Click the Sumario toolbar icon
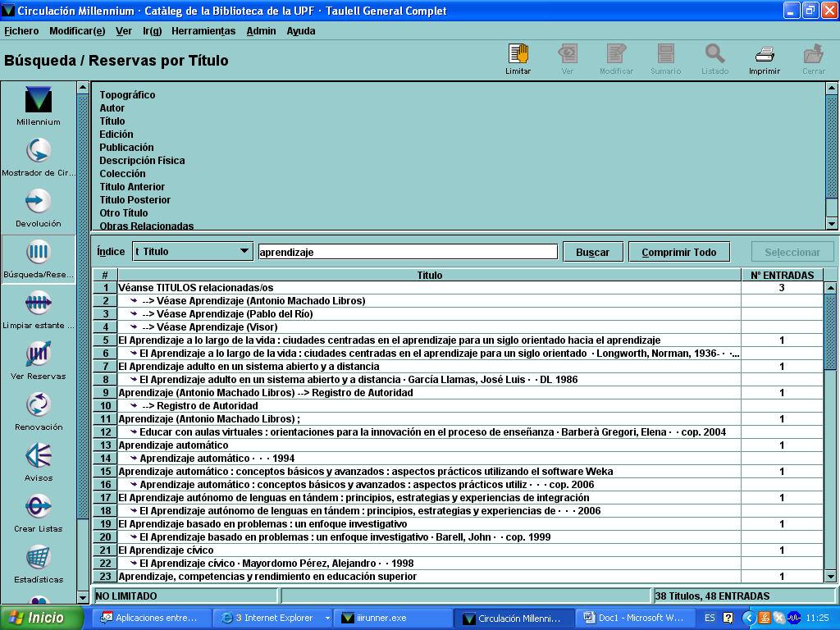 666,54
